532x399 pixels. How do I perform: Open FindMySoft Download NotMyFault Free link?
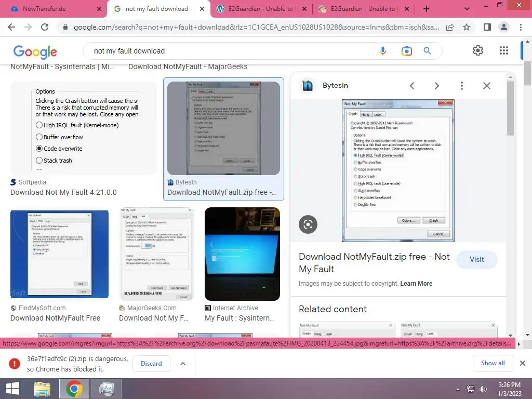[x=55, y=318]
